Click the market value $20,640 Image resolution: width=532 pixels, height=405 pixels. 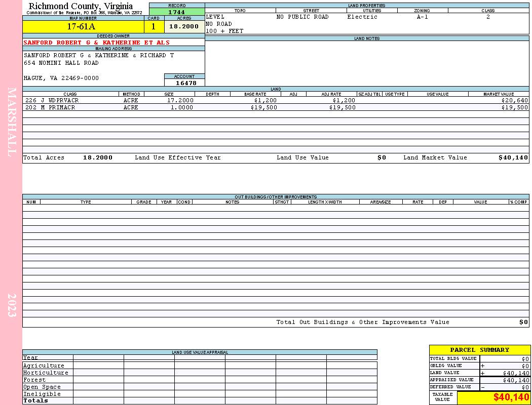pos(514,101)
